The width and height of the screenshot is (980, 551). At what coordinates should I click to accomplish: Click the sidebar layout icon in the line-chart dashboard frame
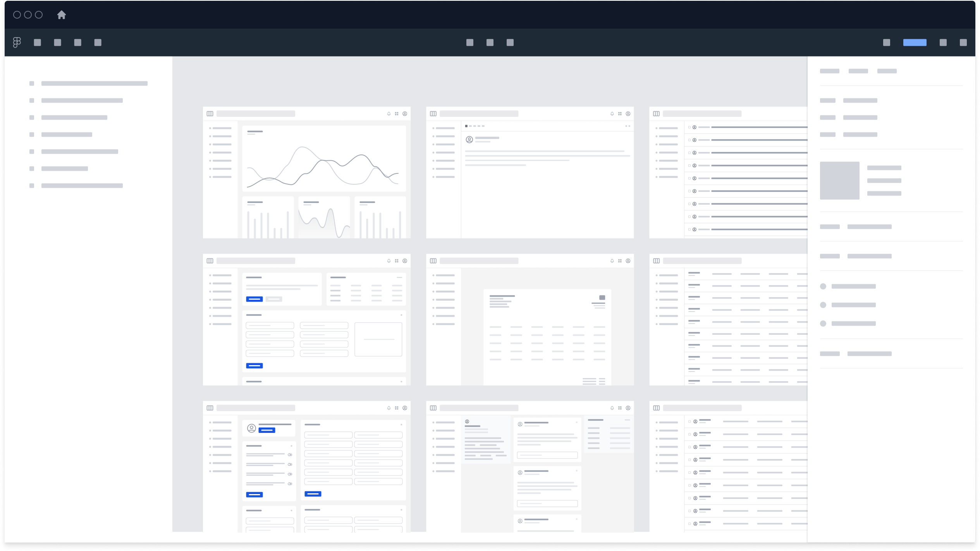pos(210,114)
